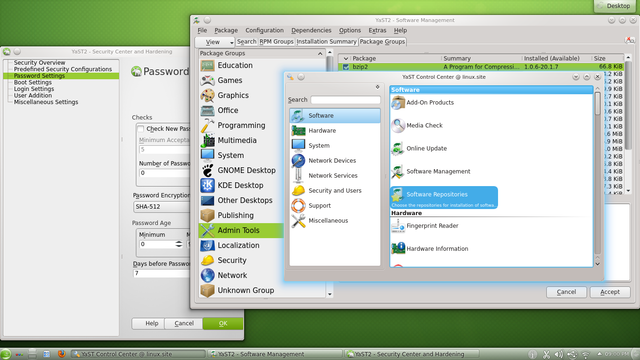Screen dimensions: 640x360
Task: Open Security and Users category
Action: tap(335, 191)
